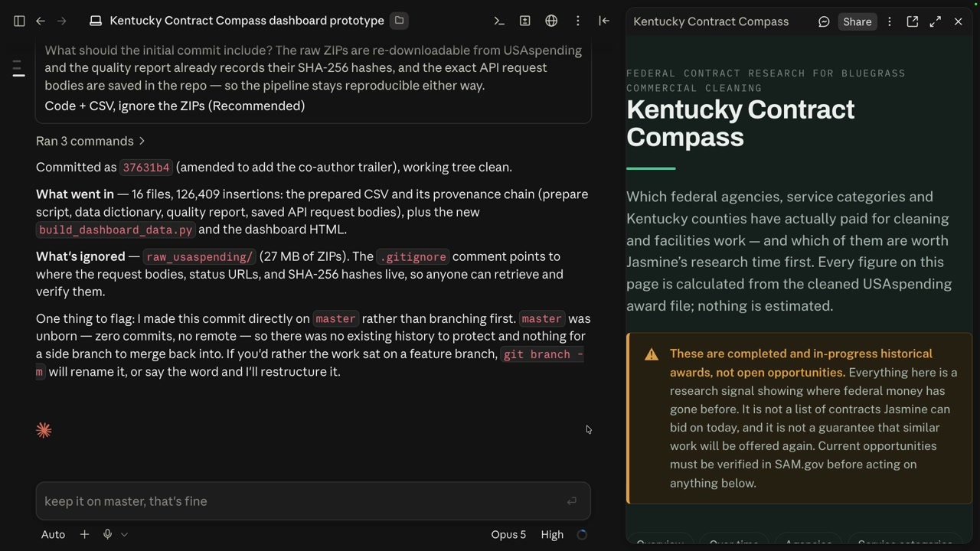
Task: Open the dropdown chevron beside the microphone
Action: [124, 534]
